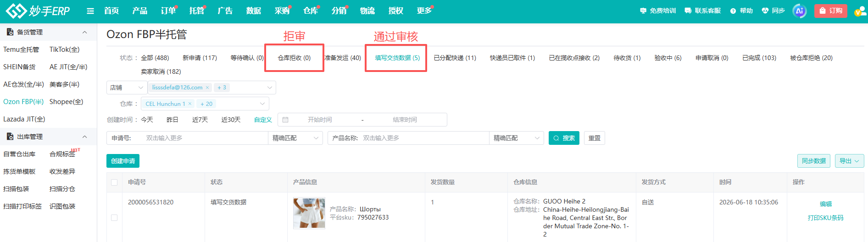Open the 产品 menu
This screenshot has height=242, width=868.
(140, 11)
